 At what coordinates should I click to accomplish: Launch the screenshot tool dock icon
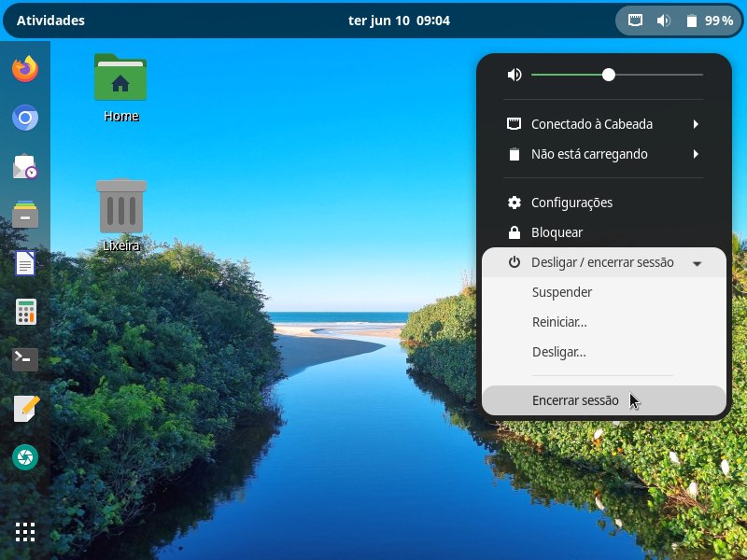point(25,457)
